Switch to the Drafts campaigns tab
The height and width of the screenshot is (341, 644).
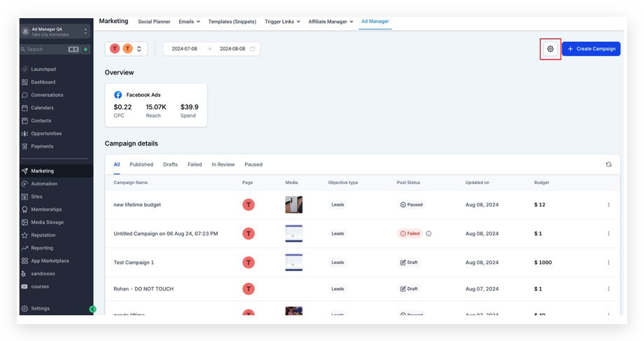pyautogui.click(x=170, y=165)
